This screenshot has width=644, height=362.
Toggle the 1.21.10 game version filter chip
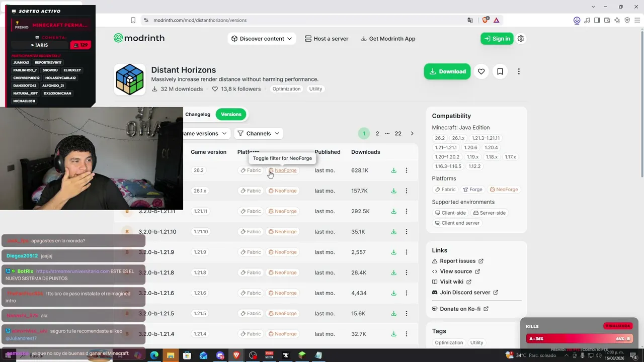[x=200, y=232]
